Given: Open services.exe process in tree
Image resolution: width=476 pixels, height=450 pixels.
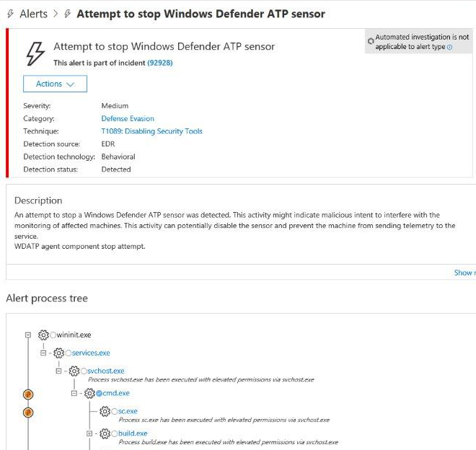Looking at the screenshot, I should tap(91, 353).
